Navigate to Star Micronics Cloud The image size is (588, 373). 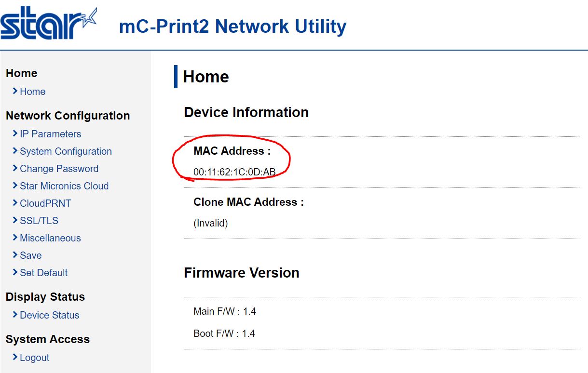[64, 186]
